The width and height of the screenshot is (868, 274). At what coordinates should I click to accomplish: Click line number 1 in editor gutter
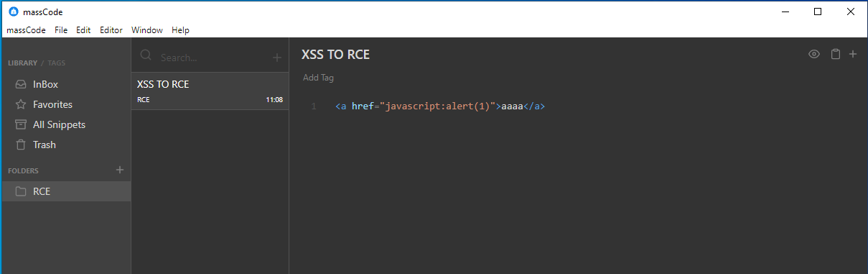(314, 106)
